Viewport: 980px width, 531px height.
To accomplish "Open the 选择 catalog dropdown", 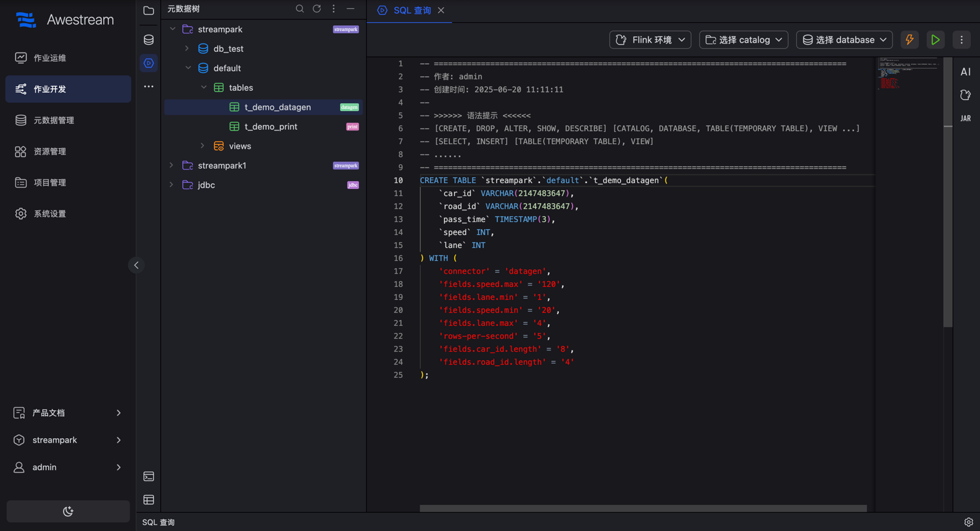I will 743,40.
